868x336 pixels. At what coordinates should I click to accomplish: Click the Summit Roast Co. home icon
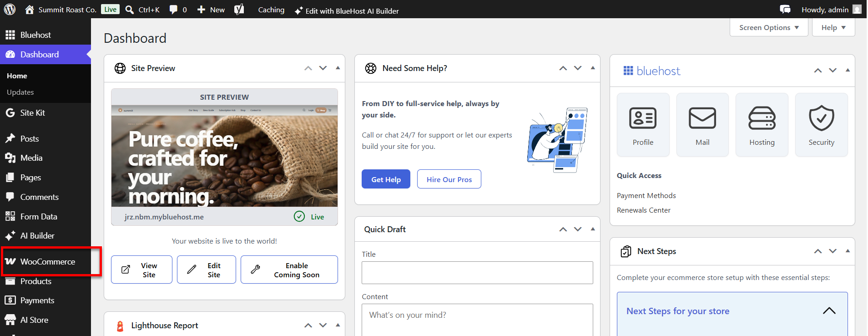pos(30,10)
